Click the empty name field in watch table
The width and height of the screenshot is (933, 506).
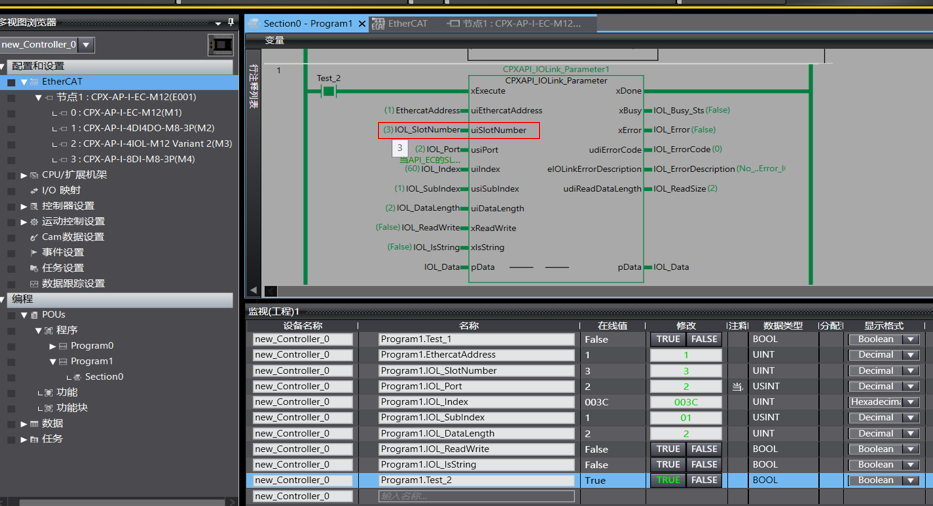476,496
